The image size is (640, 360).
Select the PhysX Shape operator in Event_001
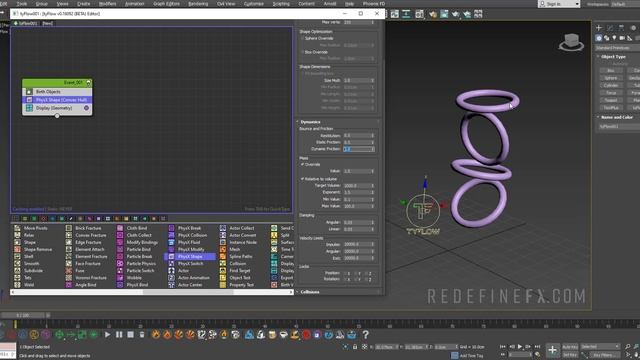[x=57, y=100]
